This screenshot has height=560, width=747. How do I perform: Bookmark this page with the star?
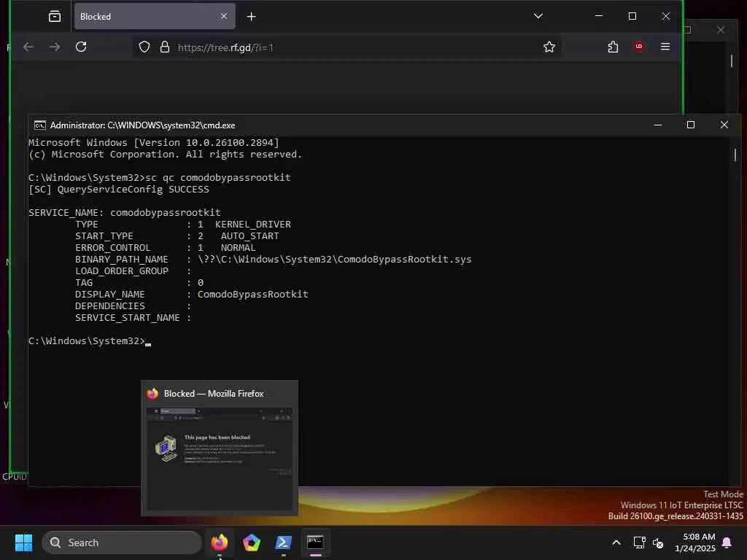click(x=549, y=47)
